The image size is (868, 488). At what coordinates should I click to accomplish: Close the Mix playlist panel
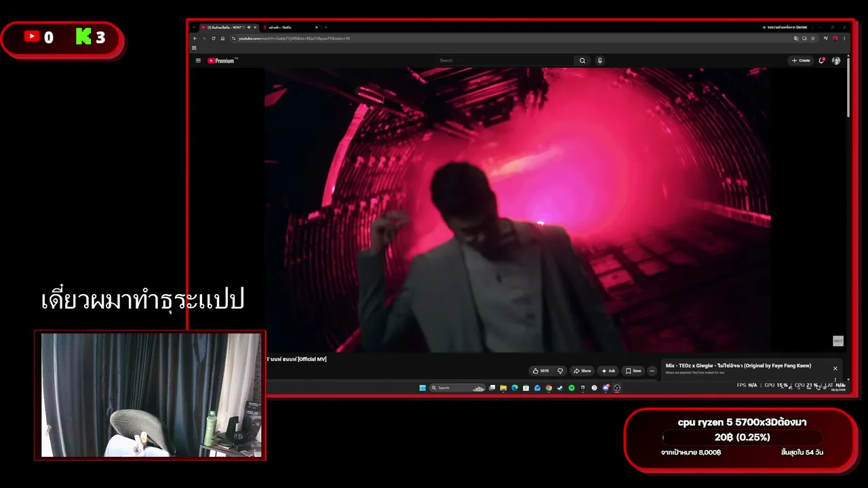(835, 368)
